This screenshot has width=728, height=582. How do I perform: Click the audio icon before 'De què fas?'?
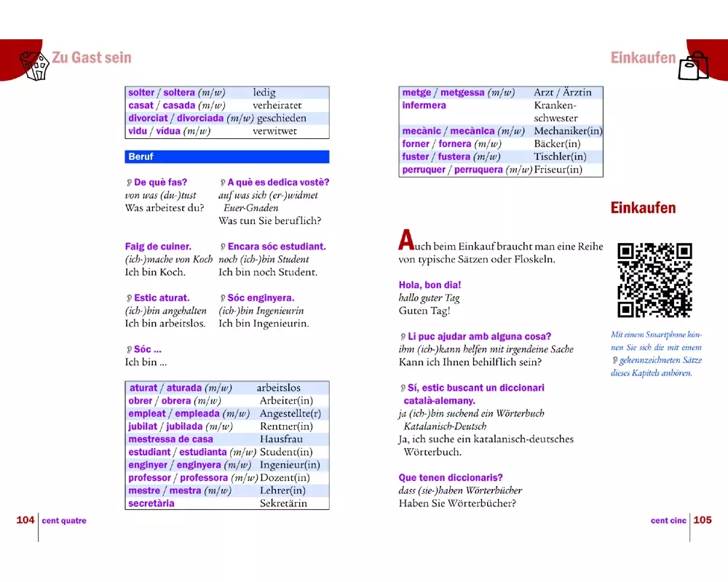pyautogui.click(x=129, y=183)
